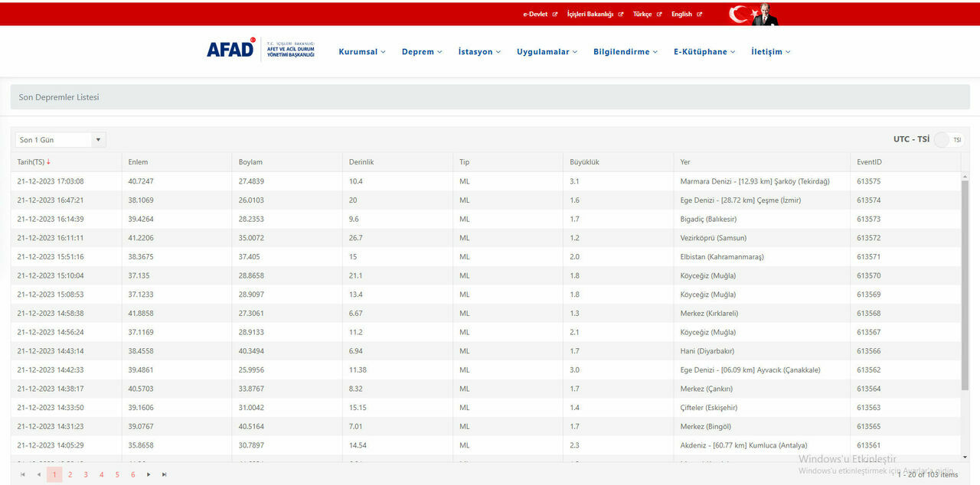Image resolution: width=980 pixels, height=485 pixels.
Task: Toggle the UTC - TSİ time switch
Action: point(943,139)
